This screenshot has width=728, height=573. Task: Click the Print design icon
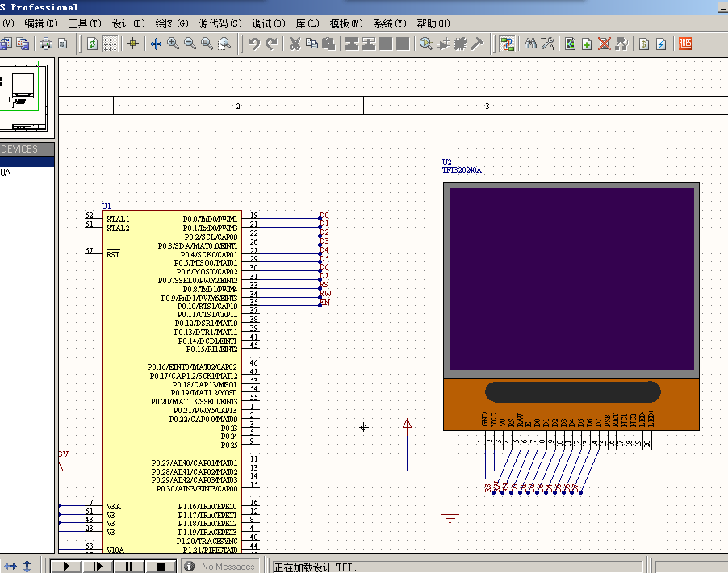tap(45, 44)
